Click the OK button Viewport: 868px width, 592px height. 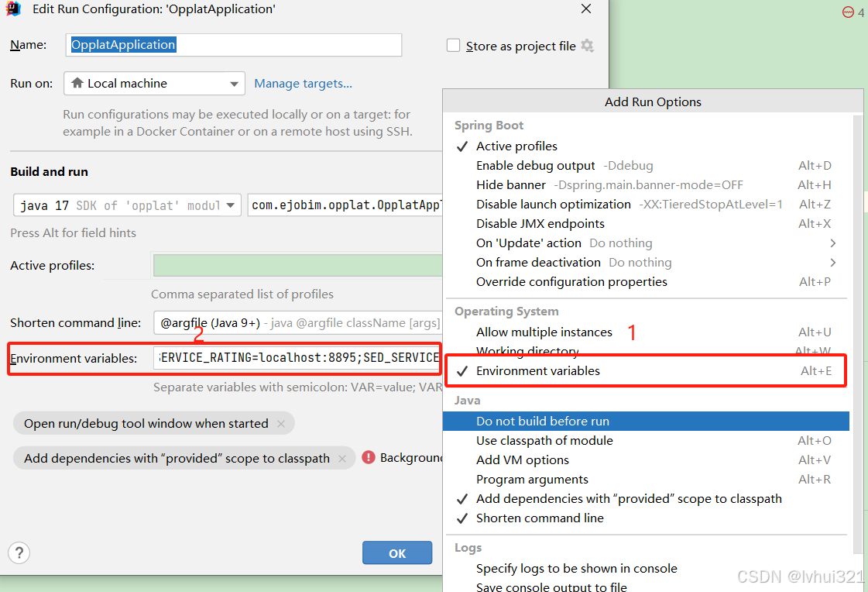pos(397,552)
